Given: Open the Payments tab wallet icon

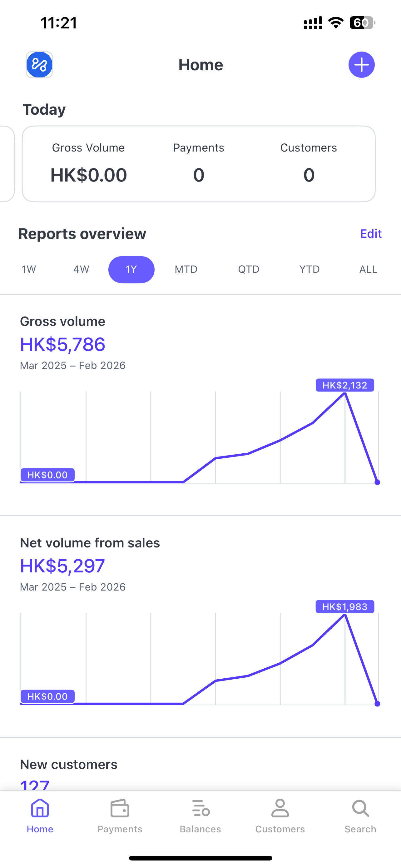Looking at the screenshot, I should [120, 809].
